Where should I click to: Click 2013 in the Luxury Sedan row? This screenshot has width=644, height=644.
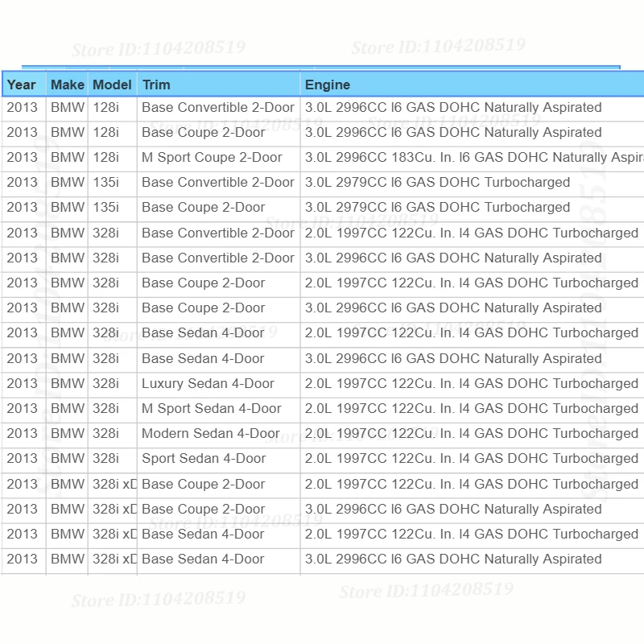[x=23, y=384]
